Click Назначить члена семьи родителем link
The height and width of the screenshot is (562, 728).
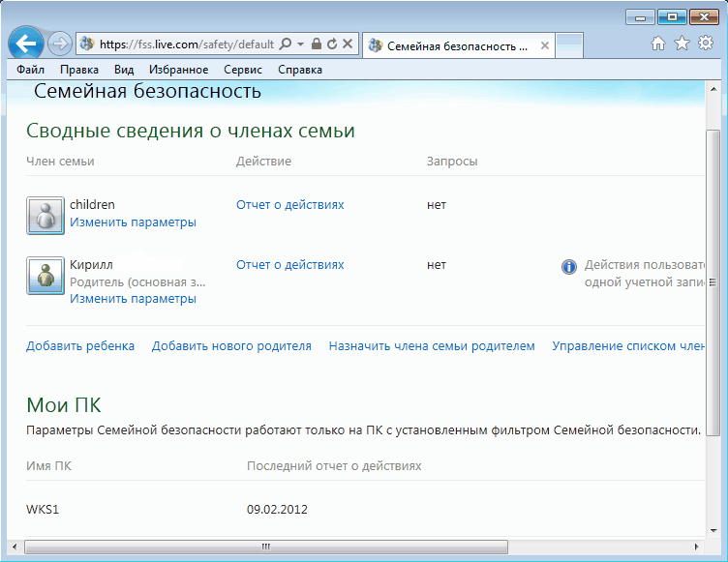pyautogui.click(x=432, y=345)
